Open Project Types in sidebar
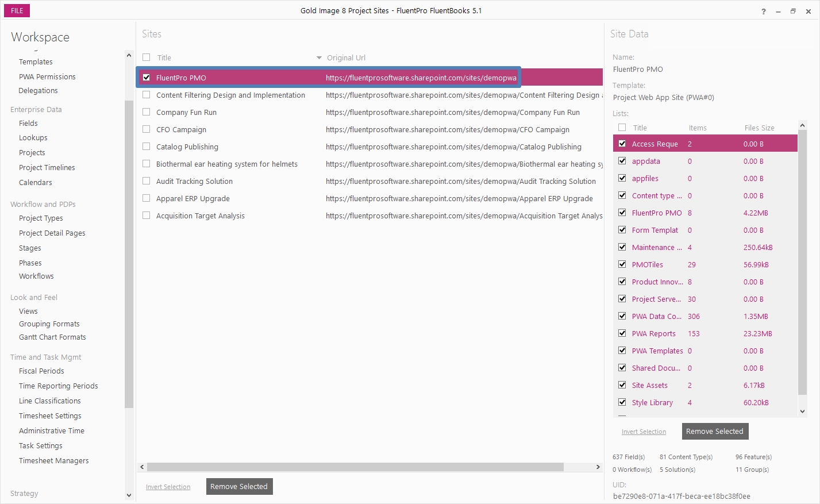Image resolution: width=820 pixels, height=504 pixels. pos(41,218)
